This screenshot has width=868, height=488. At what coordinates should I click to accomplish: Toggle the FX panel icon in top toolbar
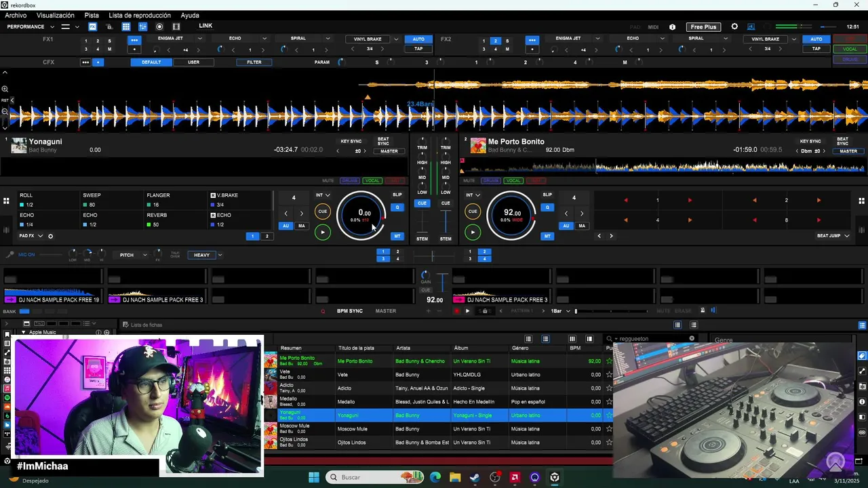coord(92,26)
